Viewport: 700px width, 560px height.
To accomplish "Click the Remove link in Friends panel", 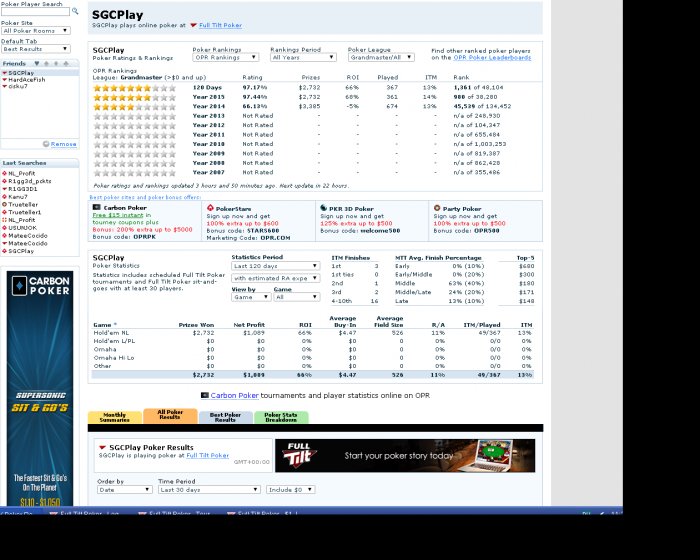I will coord(63,144).
